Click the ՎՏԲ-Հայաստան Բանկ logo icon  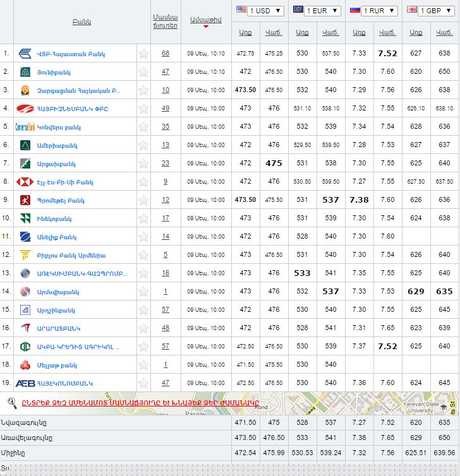tap(25, 54)
